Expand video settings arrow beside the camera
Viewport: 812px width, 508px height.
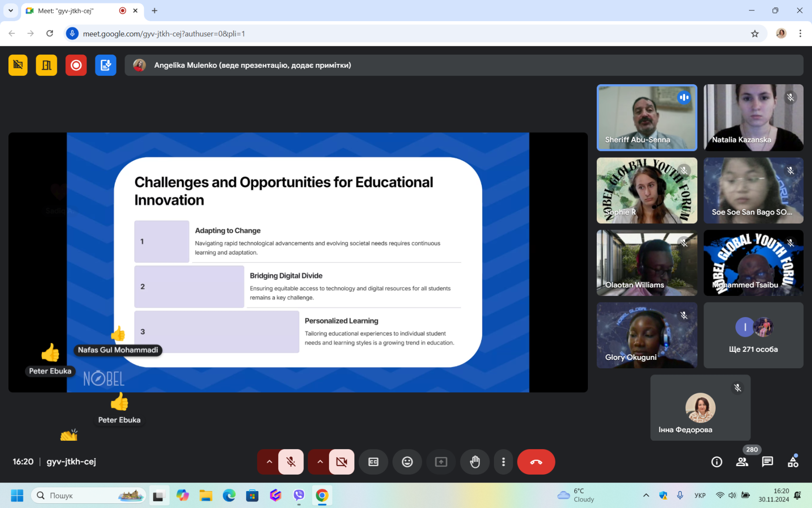tap(320, 462)
